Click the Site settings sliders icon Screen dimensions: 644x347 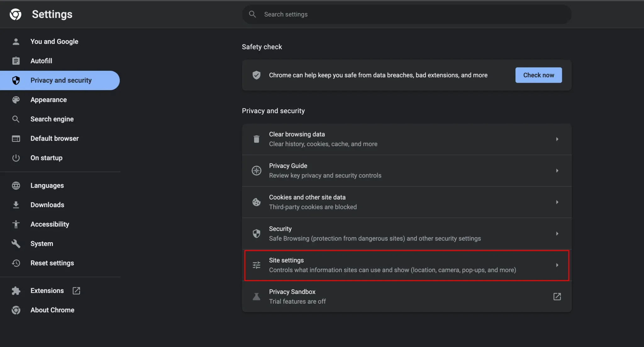coord(256,265)
